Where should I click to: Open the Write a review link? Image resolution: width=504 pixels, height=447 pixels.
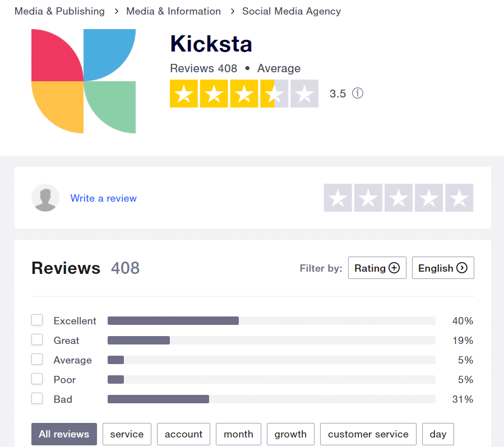[103, 198]
